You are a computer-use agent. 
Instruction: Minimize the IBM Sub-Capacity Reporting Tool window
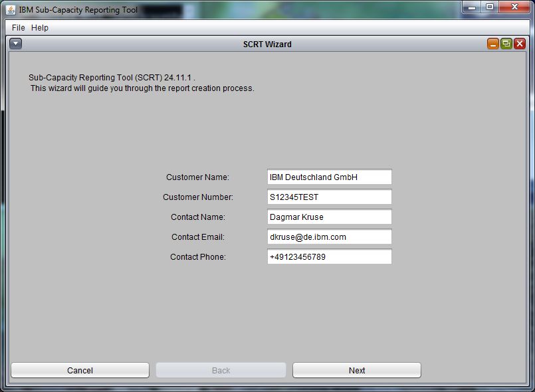click(472, 7)
